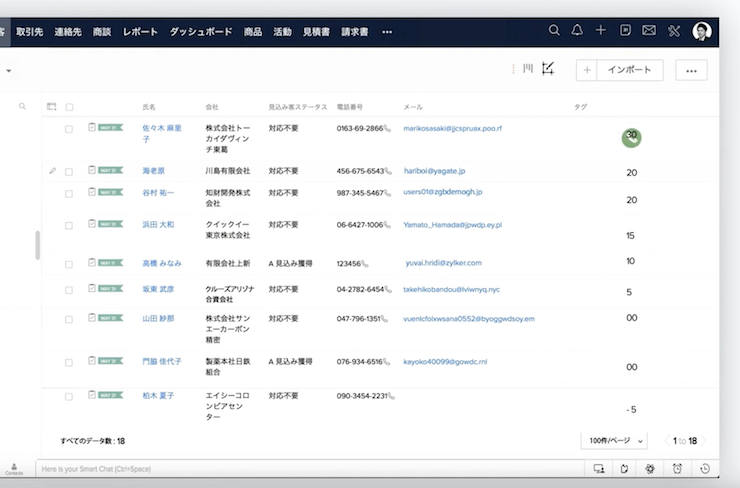The image size is (740, 488).
Task: Open the 100件/ページ page size dropdown
Action: click(614, 441)
